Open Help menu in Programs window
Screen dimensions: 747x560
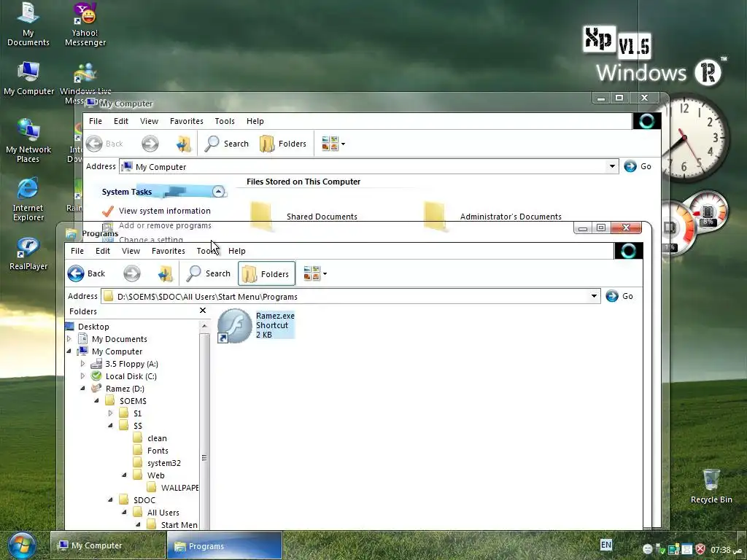237,251
